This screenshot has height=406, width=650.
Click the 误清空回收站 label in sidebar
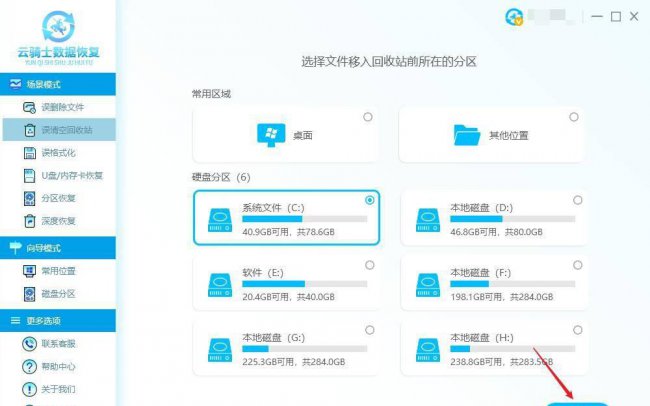[67, 130]
